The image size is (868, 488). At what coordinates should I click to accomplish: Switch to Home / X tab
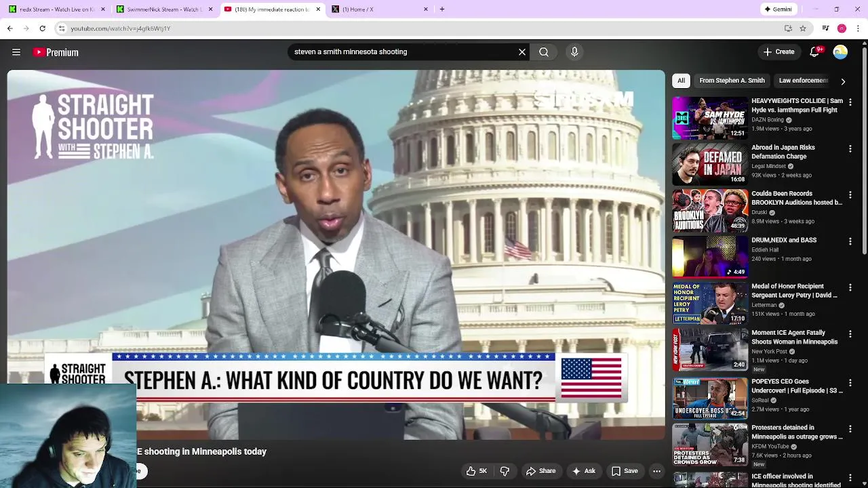(380, 9)
